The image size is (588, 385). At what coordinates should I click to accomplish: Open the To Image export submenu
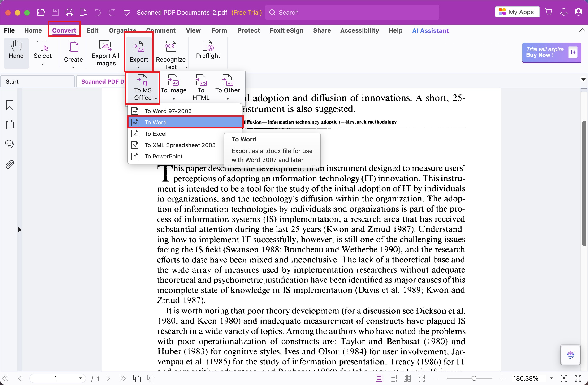[173, 87]
